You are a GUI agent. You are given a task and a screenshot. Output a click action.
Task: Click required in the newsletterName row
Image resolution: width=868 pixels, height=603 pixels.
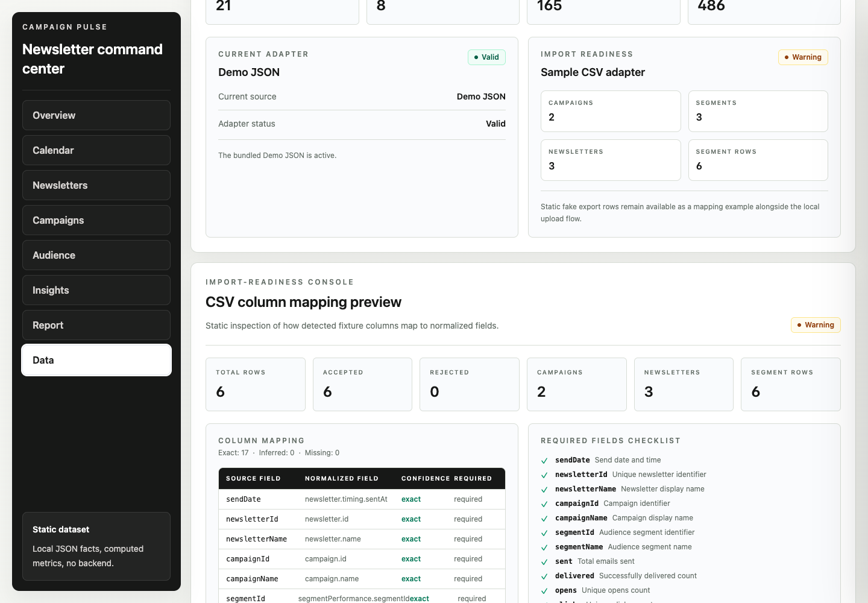pyautogui.click(x=468, y=539)
